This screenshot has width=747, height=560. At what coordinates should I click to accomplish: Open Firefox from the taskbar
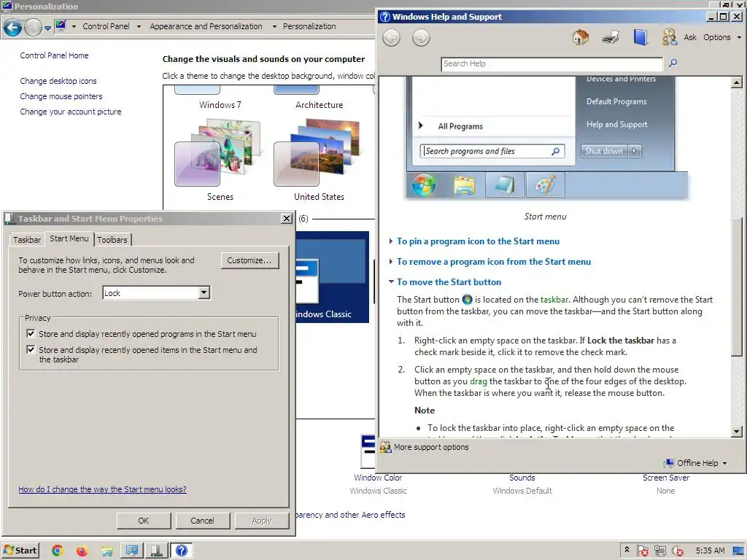point(82,551)
